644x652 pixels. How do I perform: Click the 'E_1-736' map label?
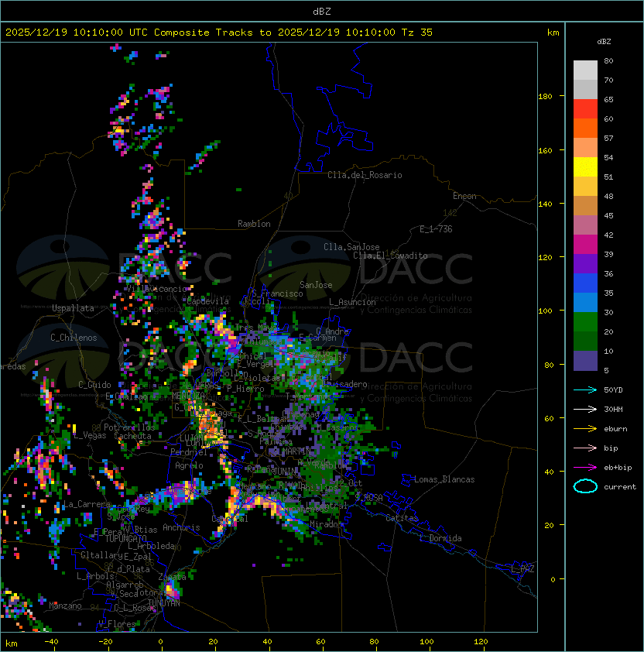[436, 229]
